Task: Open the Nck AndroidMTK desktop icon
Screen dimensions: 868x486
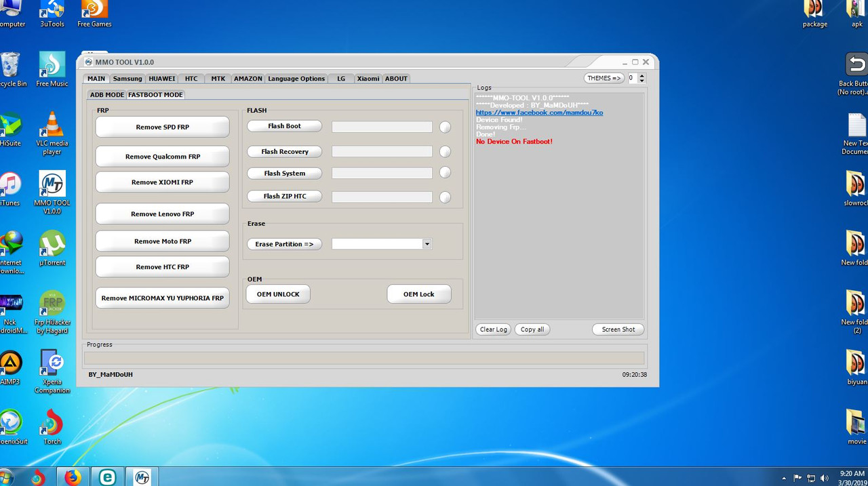Action: [12, 312]
